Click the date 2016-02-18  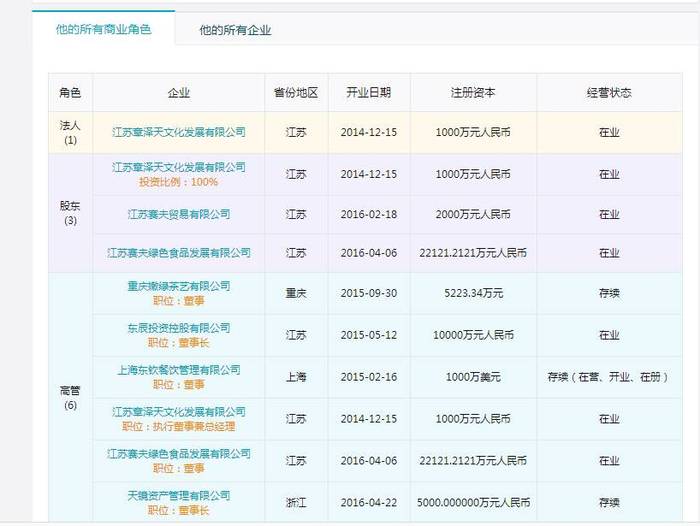pyautogui.click(x=369, y=214)
